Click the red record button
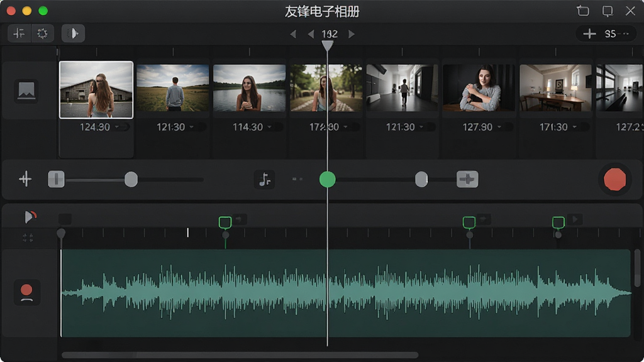Screen dimensions: 644x362 615,179
